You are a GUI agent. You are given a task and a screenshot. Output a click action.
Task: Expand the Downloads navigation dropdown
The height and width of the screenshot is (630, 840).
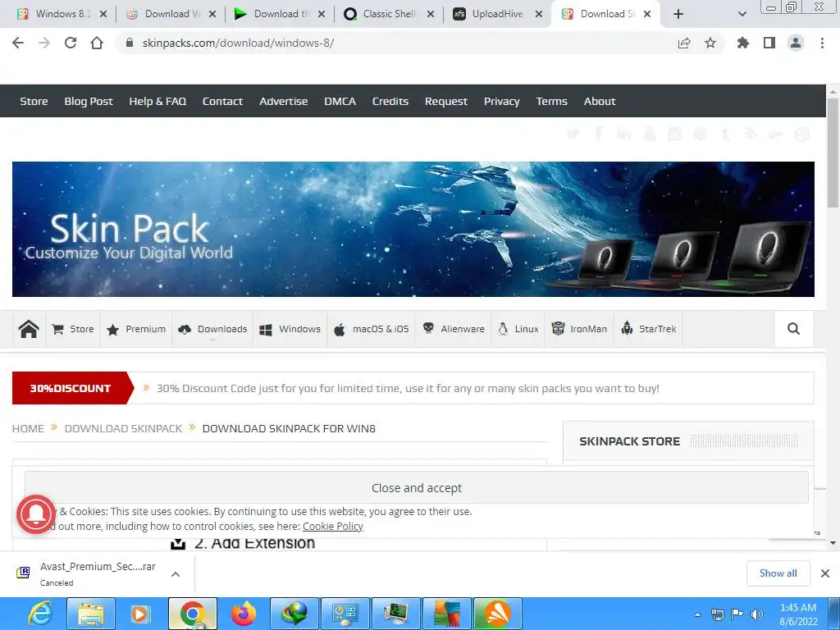pos(212,329)
